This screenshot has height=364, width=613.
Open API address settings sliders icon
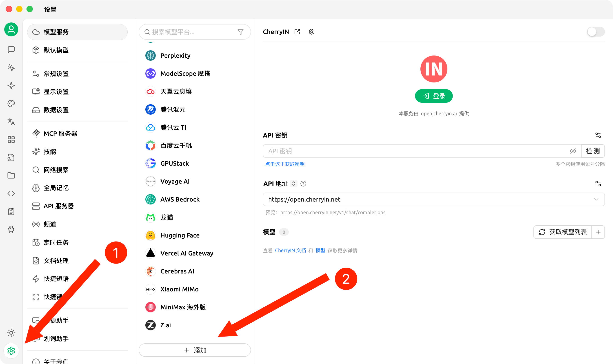(598, 184)
